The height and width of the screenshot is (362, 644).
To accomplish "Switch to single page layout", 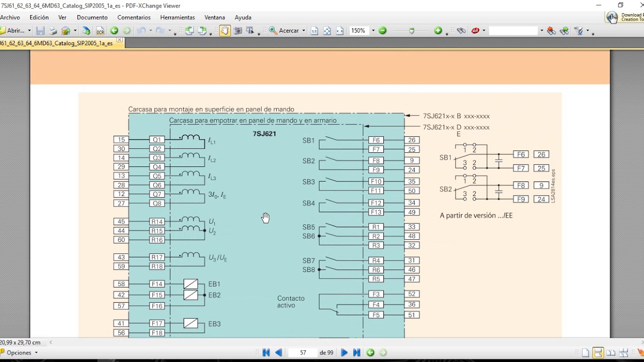I will (x=585, y=352).
